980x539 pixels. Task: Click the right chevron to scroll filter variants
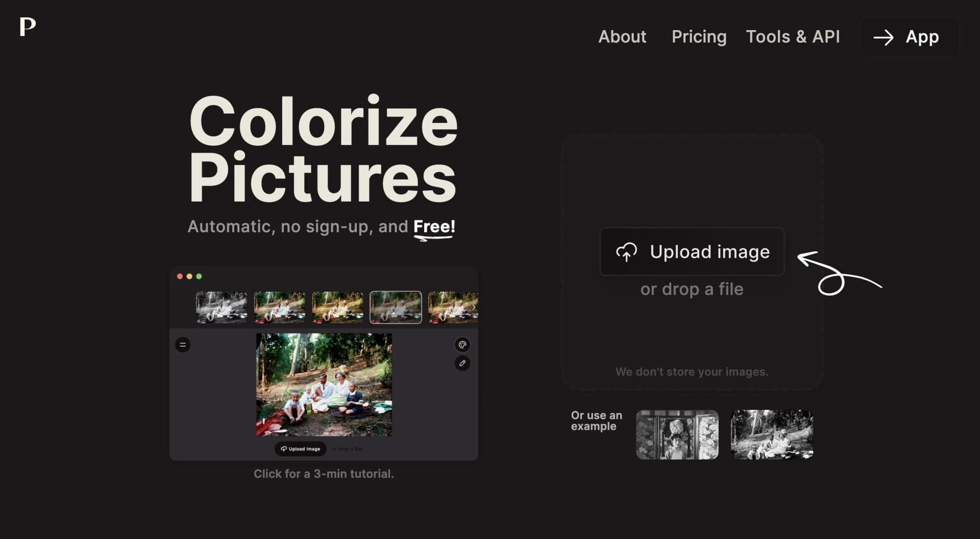474,307
